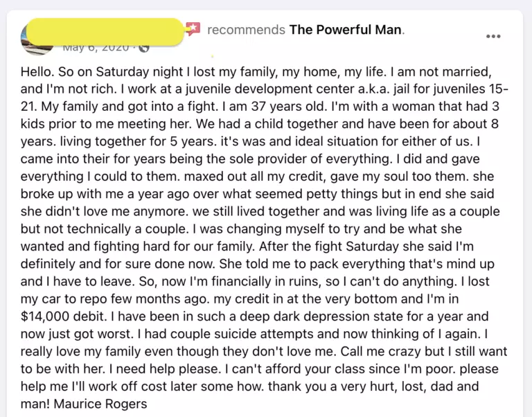Click the red recommendation star badge icon
The image size is (532, 417).
coord(193,28)
